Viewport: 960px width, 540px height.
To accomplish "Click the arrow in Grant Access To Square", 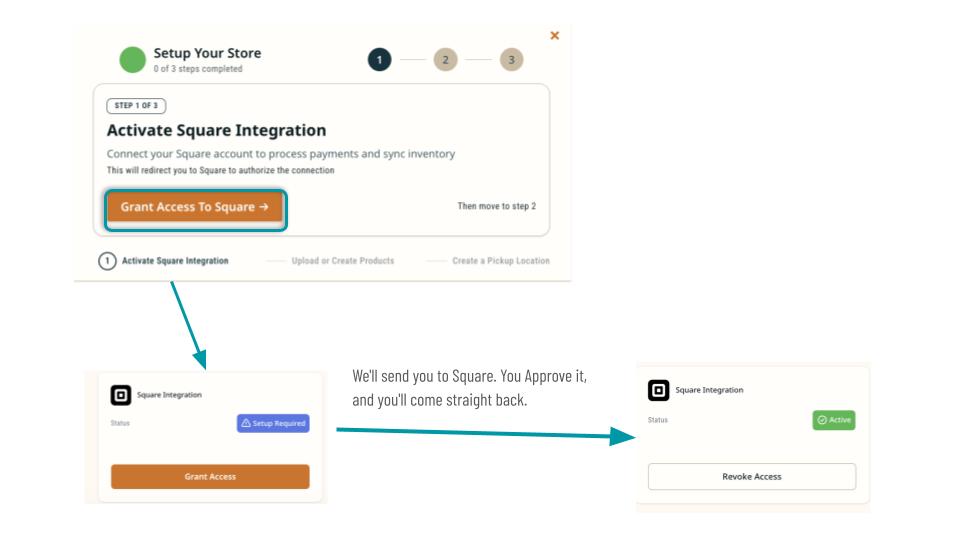I will tap(264, 207).
